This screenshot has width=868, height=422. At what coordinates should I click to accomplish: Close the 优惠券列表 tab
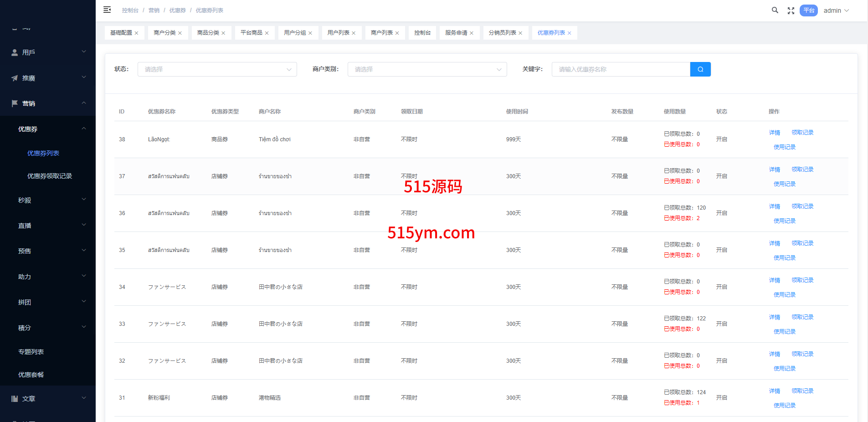[569, 33]
